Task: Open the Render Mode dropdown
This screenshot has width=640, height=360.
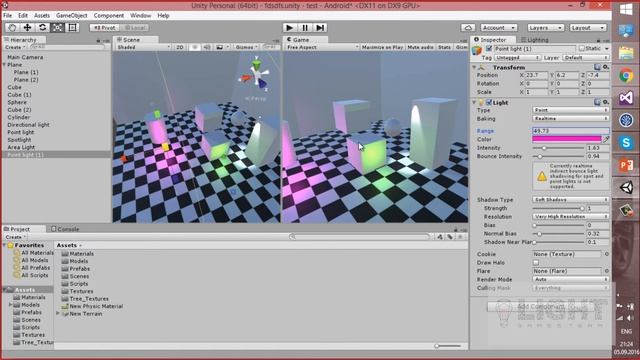Action: [571, 279]
